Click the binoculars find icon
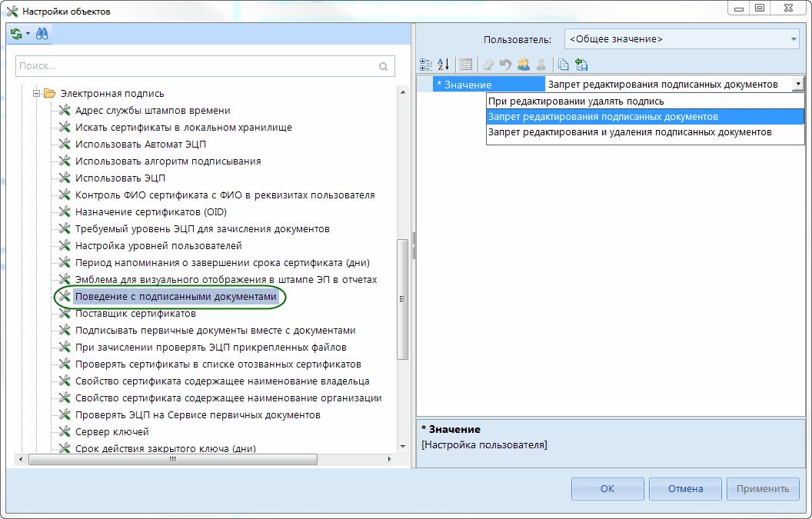The image size is (812, 519). [42, 34]
